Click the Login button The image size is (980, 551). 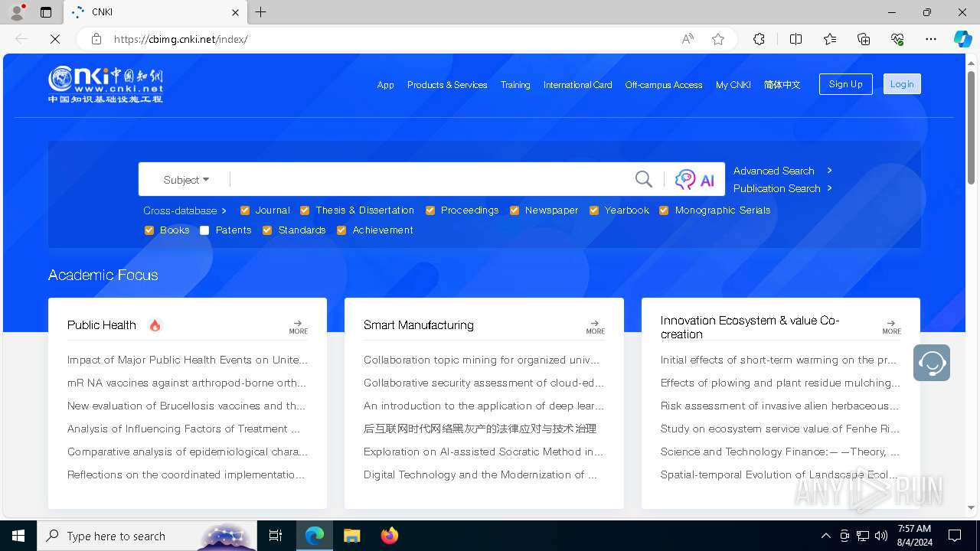pyautogui.click(x=902, y=84)
